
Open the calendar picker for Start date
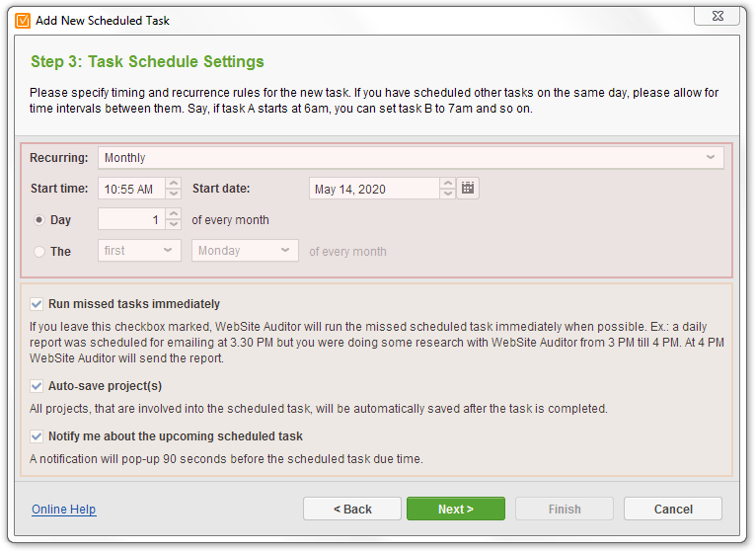(x=467, y=189)
